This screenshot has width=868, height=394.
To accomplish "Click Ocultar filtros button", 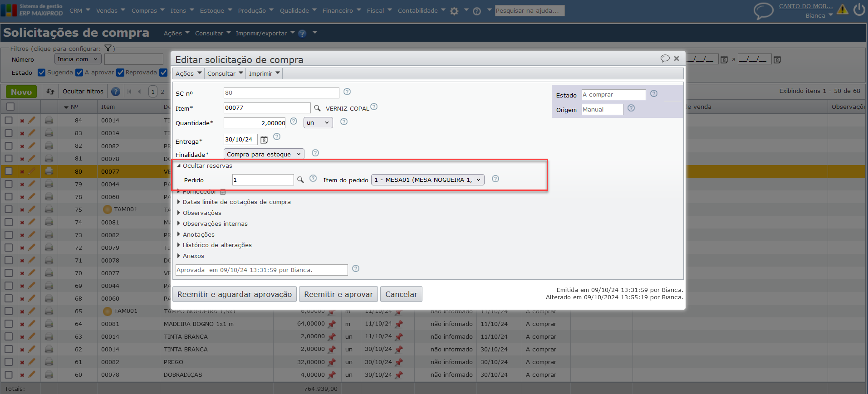I will (83, 91).
